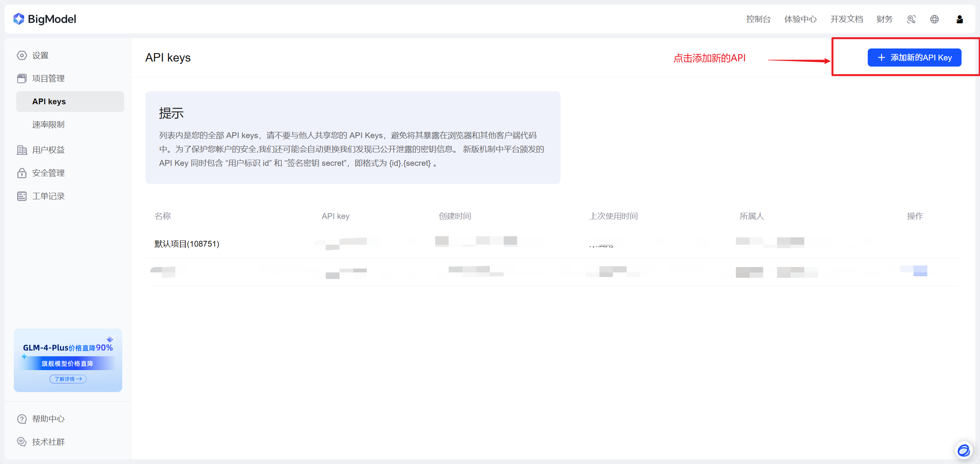This screenshot has width=980, height=464.
Task: Open the 控制台 top menu
Action: [758, 19]
